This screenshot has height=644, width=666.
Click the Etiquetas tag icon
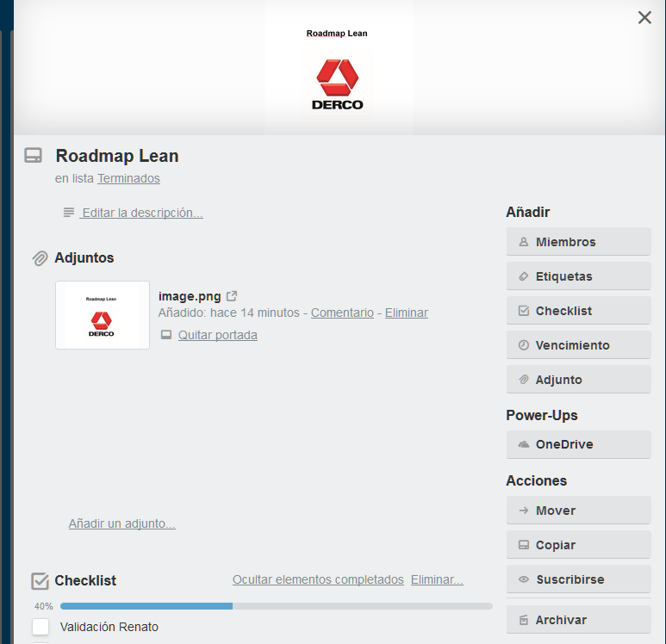[524, 276]
